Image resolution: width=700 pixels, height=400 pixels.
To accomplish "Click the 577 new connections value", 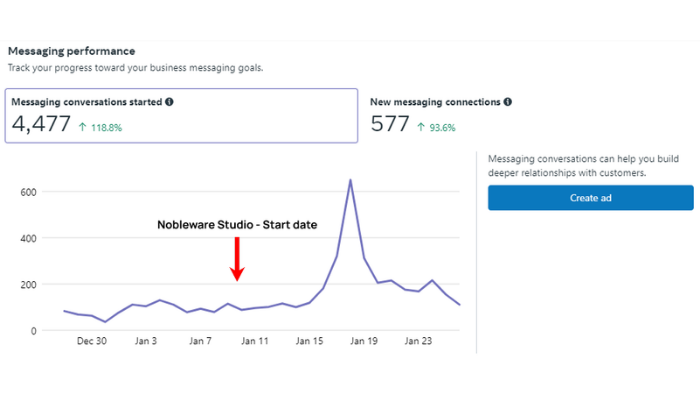I will [x=390, y=125].
